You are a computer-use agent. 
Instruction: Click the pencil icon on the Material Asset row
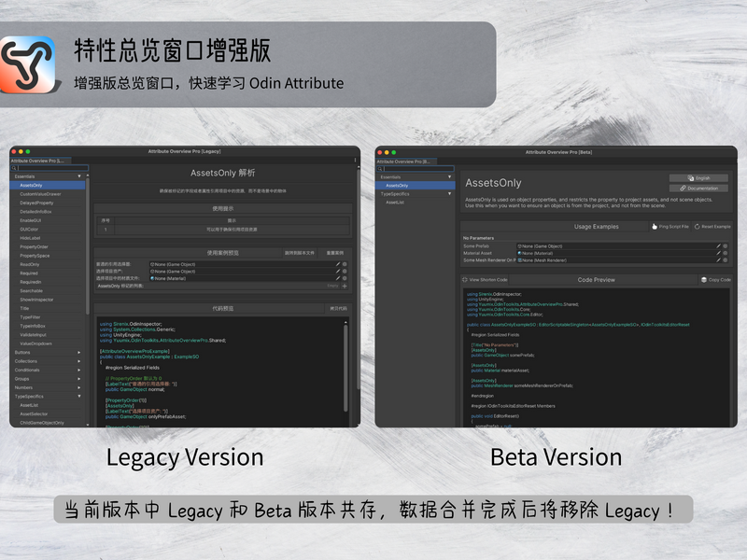tap(718, 253)
